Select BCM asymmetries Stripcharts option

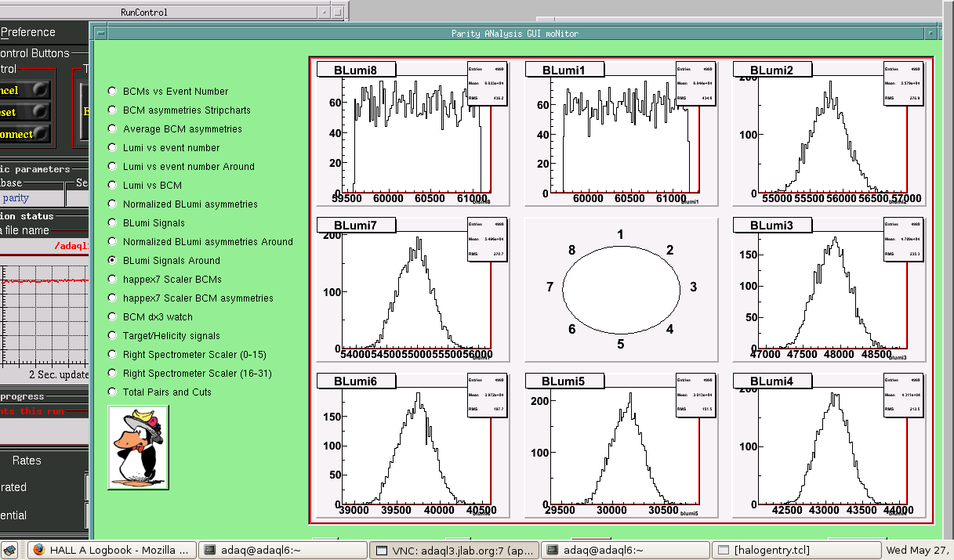pos(113,110)
